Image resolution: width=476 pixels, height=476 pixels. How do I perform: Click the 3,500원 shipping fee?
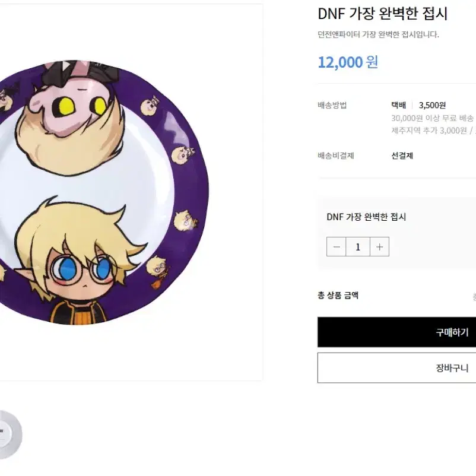[x=432, y=105]
